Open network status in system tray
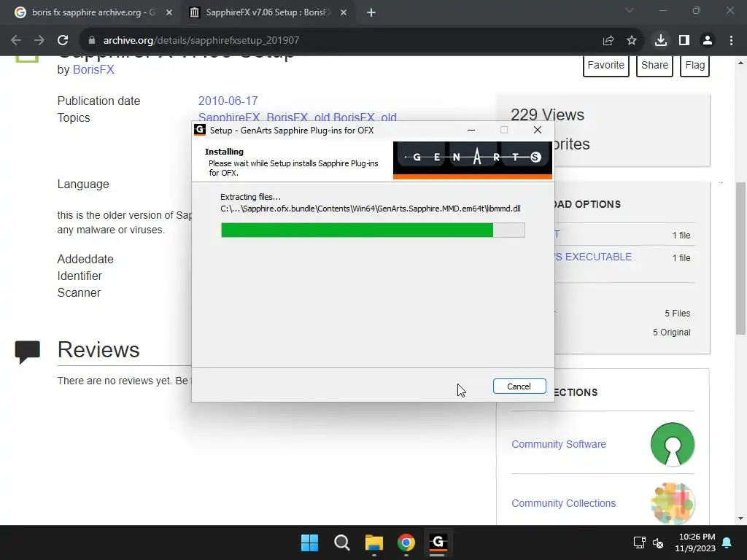Viewport: 747px width, 560px height. (639, 542)
